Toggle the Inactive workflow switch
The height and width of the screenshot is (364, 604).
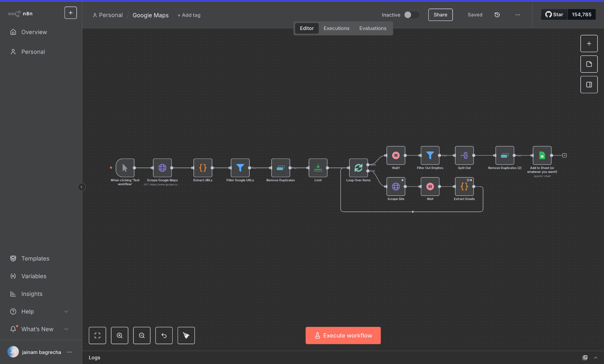click(x=411, y=15)
